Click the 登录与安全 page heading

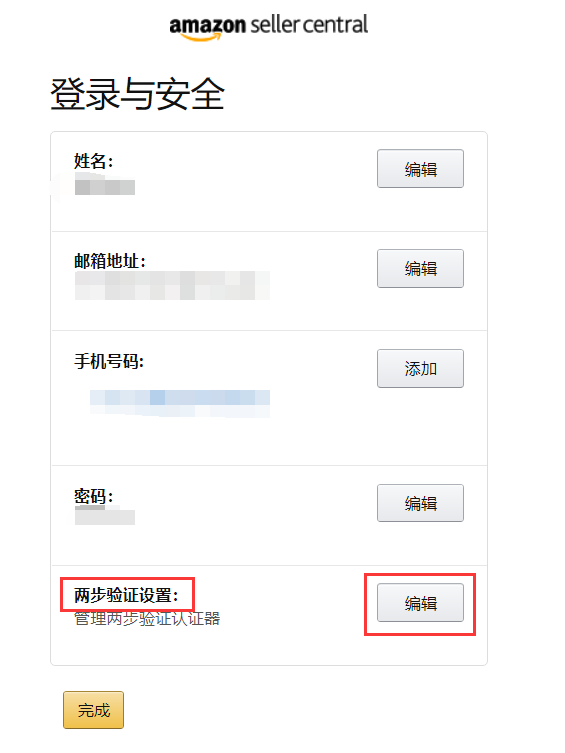[x=137, y=94]
